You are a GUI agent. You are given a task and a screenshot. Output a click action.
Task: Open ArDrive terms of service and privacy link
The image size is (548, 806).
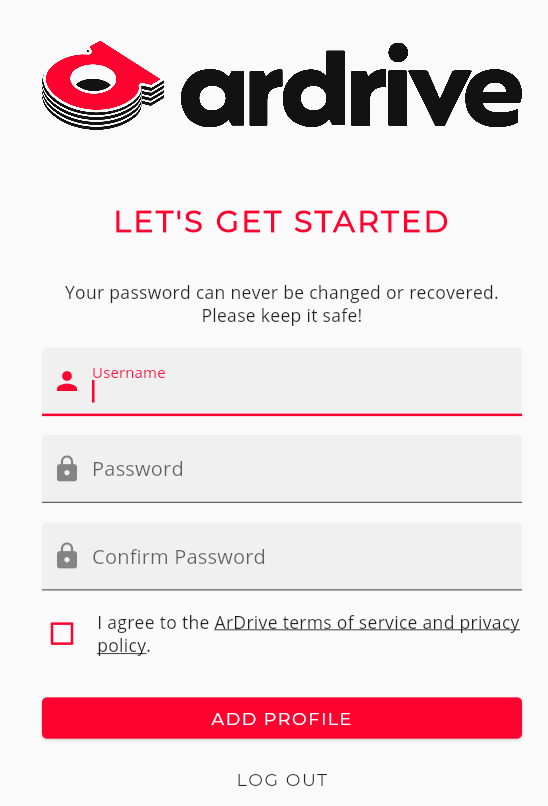[367, 622]
